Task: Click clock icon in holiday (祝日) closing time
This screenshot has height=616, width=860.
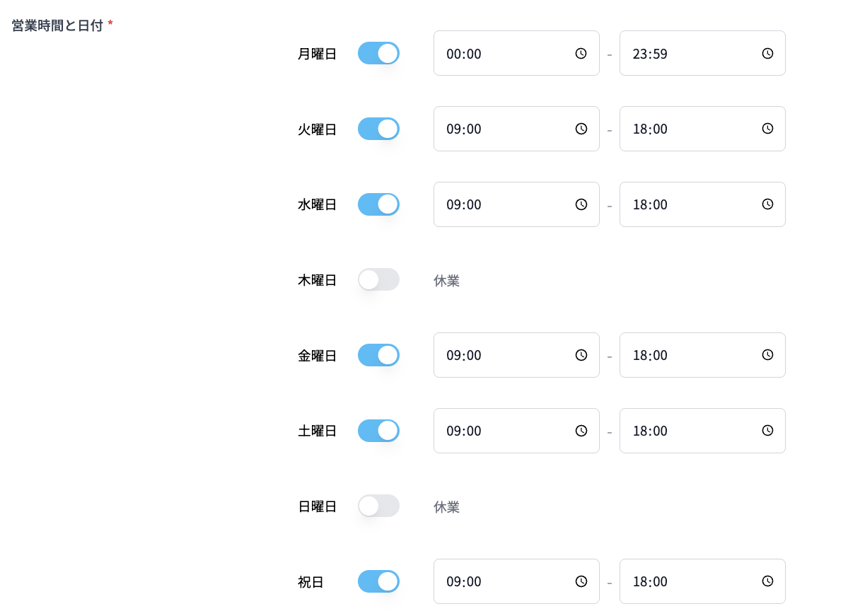Action: coord(767,581)
